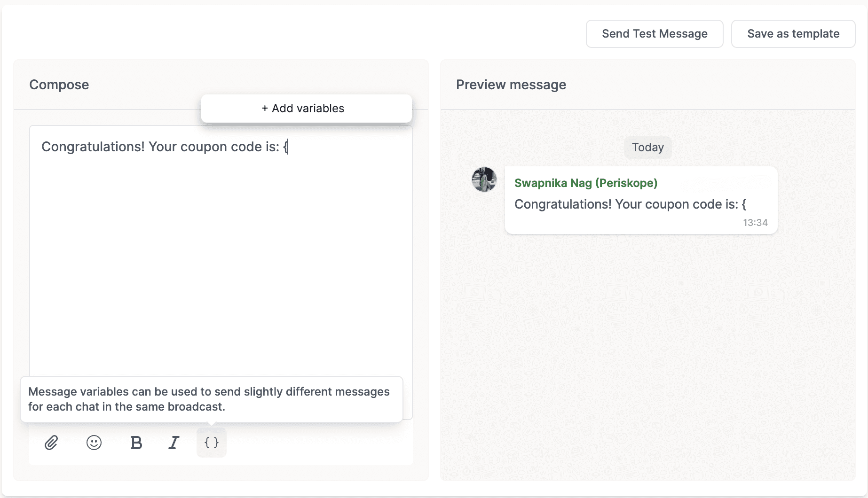Click Save as template button

pyautogui.click(x=793, y=34)
